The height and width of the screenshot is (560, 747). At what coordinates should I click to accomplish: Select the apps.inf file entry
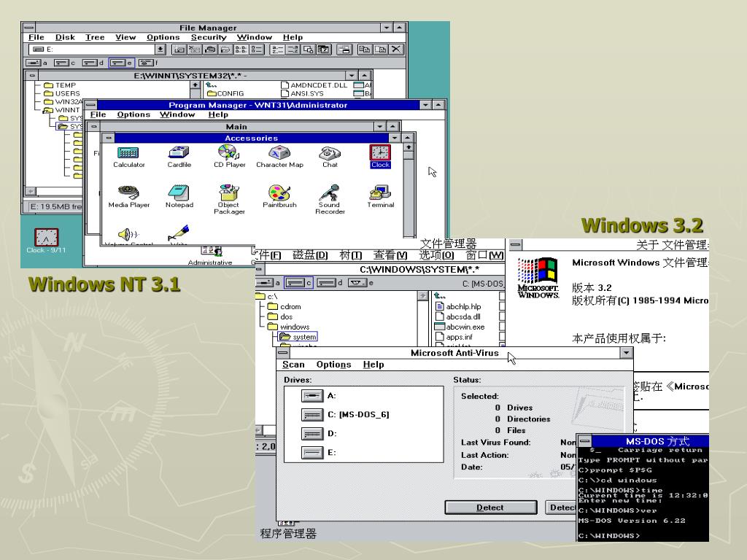click(x=454, y=337)
